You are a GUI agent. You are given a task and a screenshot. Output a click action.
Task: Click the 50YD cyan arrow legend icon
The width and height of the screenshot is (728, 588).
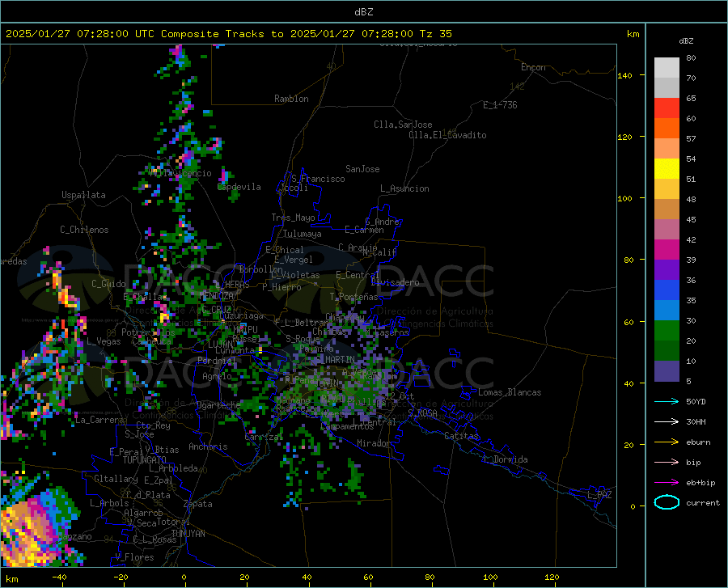click(667, 401)
